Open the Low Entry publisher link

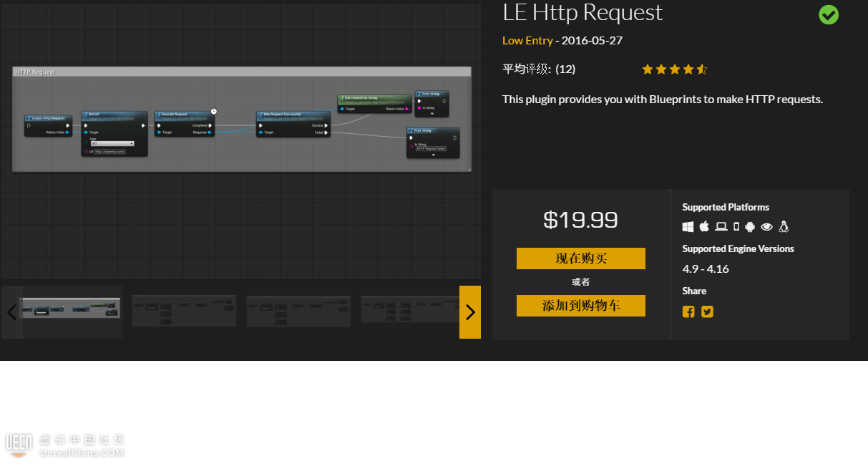click(527, 40)
